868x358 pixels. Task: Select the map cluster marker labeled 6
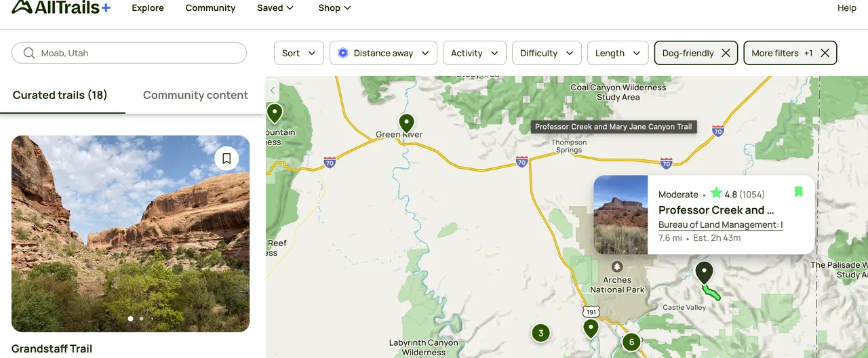tap(631, 342)
